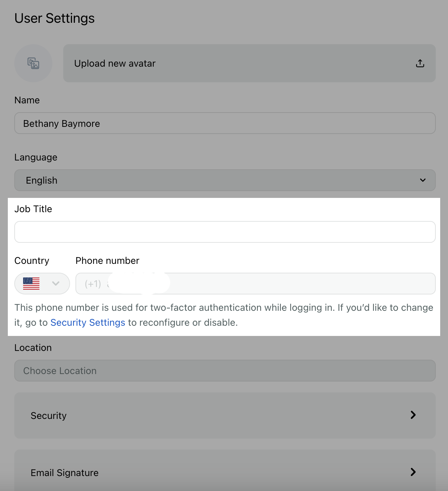Click the Phone number label
Viewport: 448px width, 491px height.
click(x=107, y=260)
